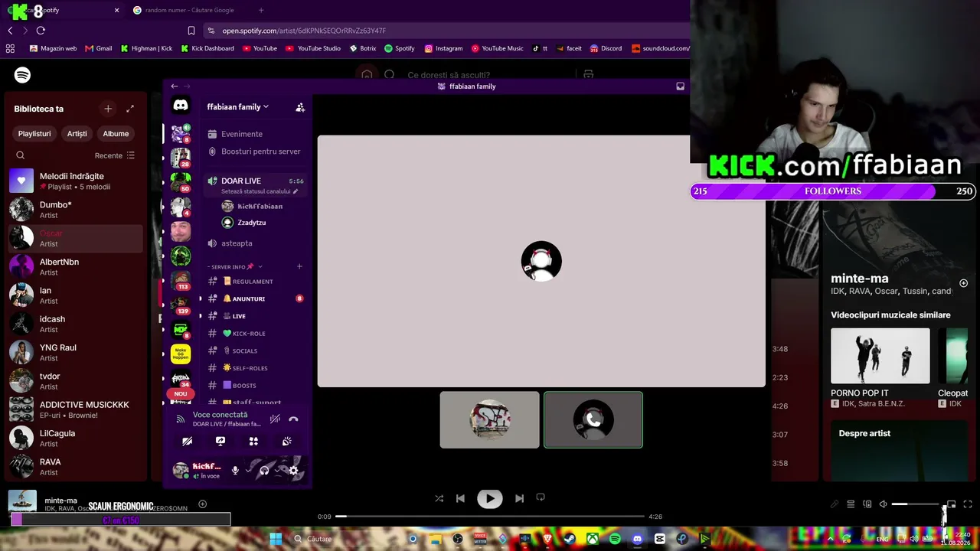Open Discord direct messages home icon
Viewport: 980px width, 551px height.
(x=181, y=106)
